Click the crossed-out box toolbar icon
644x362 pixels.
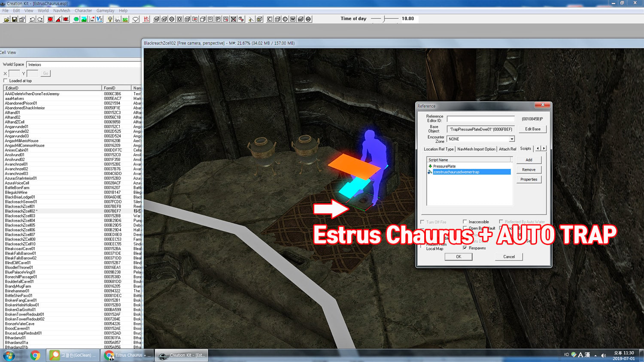point(234,19)
